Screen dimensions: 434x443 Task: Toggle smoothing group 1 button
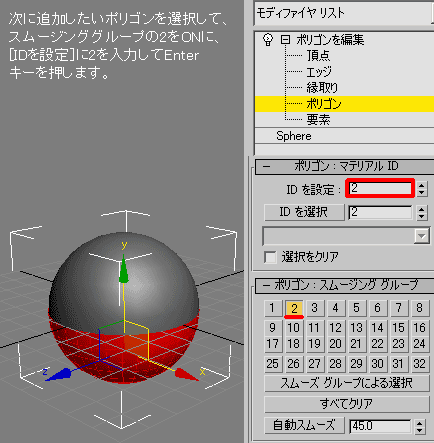click(x=272, y=308)
